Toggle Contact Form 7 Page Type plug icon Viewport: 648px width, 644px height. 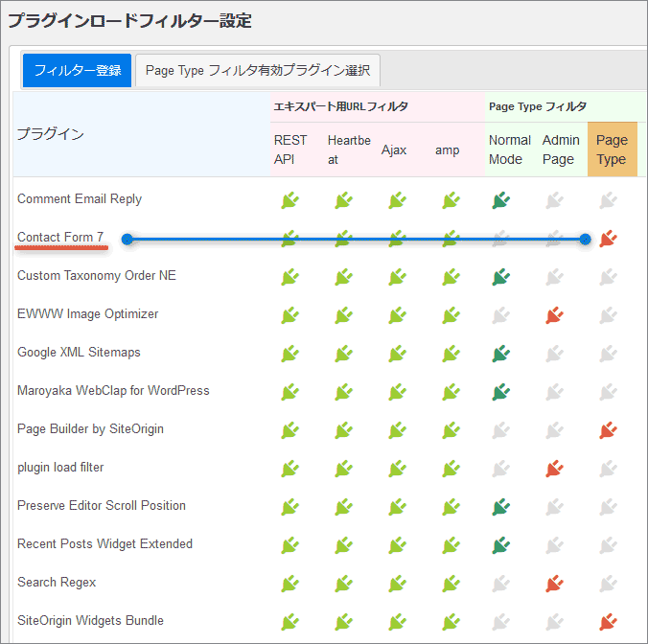[x=608, y=239]
